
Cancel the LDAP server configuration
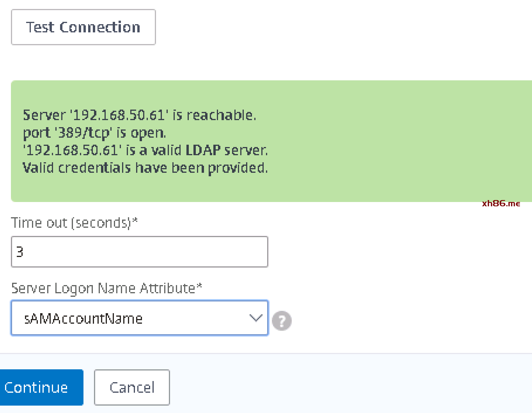pyautogui.click(x=132, y=388)
